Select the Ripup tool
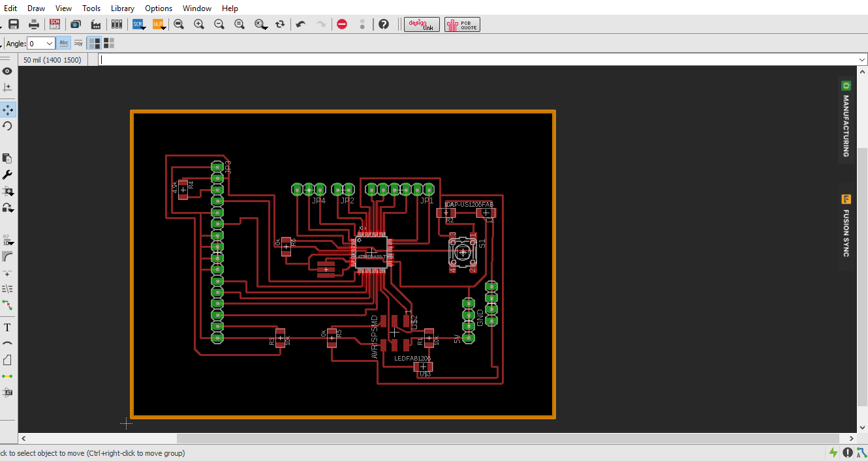This screenshot has height=461, width=868. click(x=8, y=305)
